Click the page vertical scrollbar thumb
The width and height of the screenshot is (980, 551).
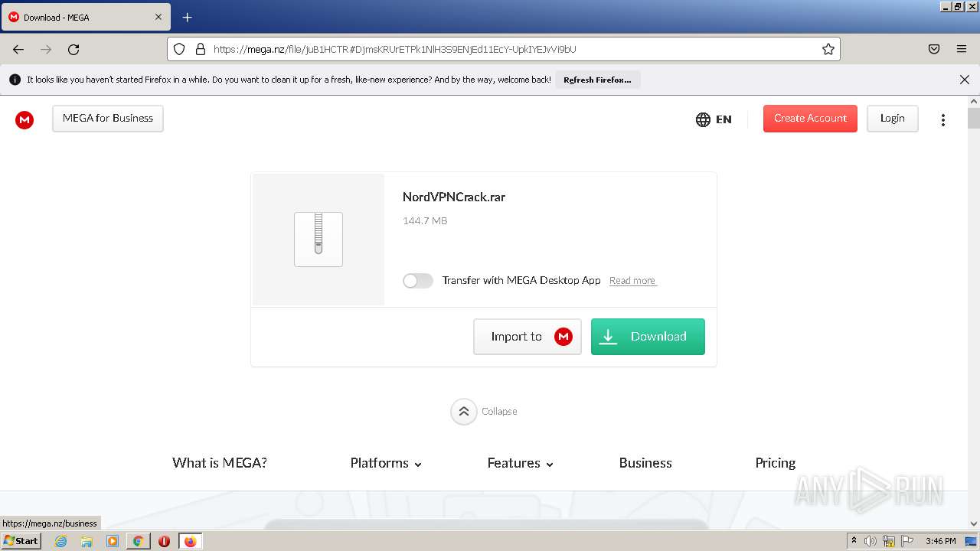coord(974,119)
